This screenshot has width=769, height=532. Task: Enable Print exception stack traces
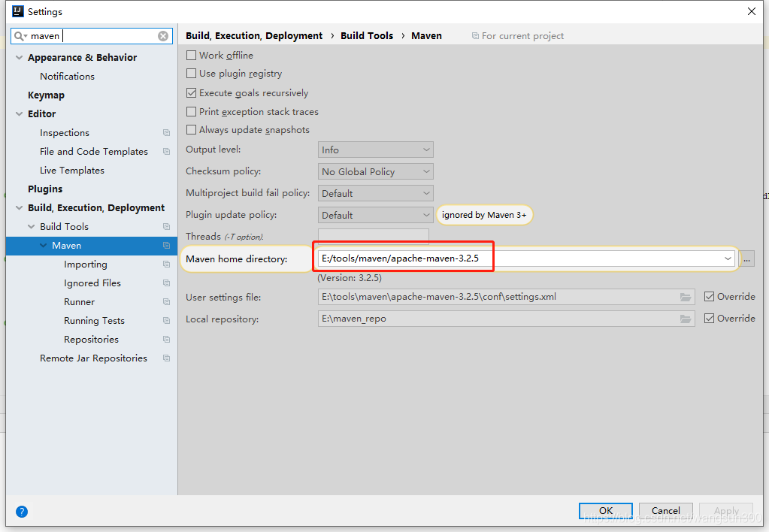pyautogui.click(x=191, y=112)
